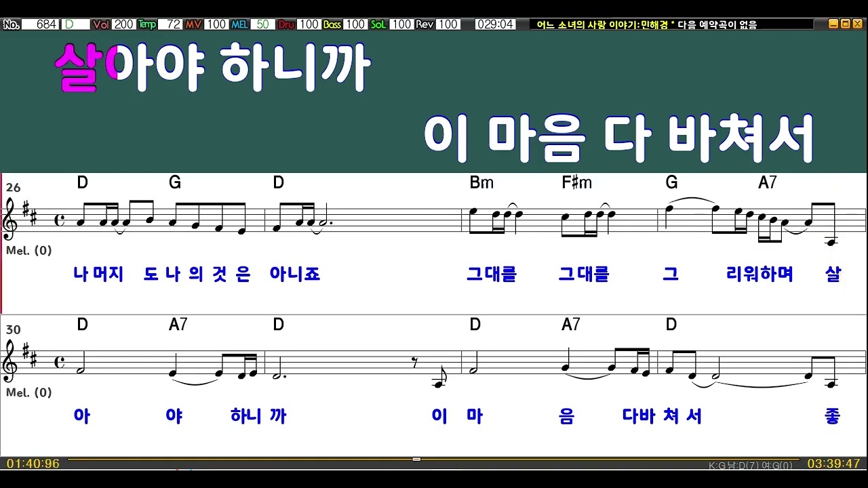
Task: Adjust the tempo value 72
Action: coord(171,24)
